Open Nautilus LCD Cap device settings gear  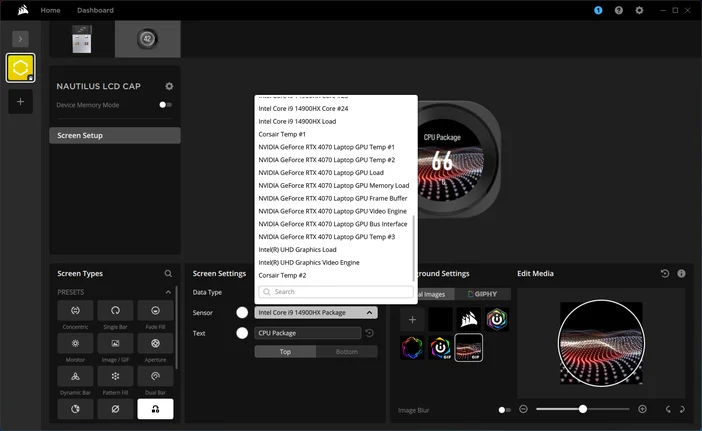pyautogui.click(x=169, y=87)
